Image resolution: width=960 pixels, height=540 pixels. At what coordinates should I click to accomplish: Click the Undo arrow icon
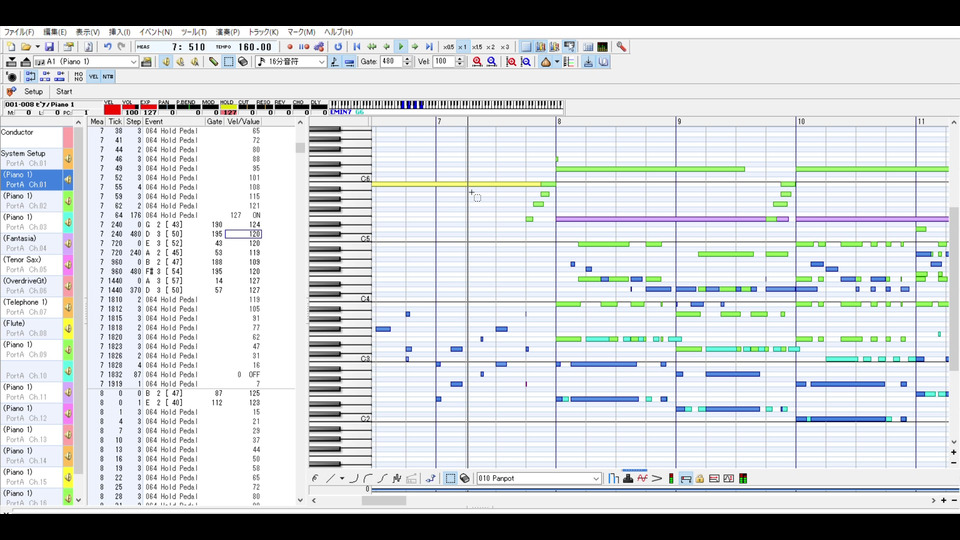[x=107, y=47]
